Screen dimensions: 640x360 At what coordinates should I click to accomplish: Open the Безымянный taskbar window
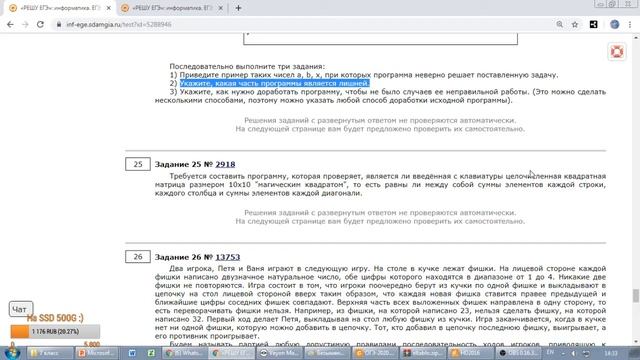coord(326,353)
